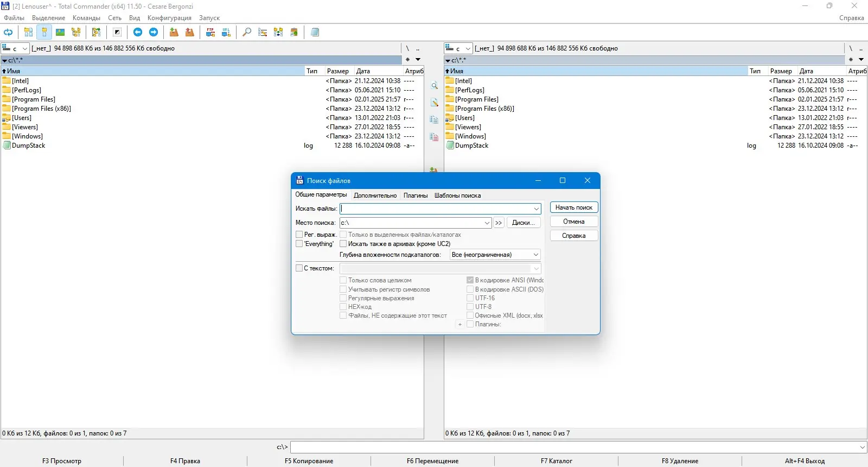The width and height of the screenshot is (868, 467).
Task: Click the Users folder icon in right panel
Action: tap(450, 118)
